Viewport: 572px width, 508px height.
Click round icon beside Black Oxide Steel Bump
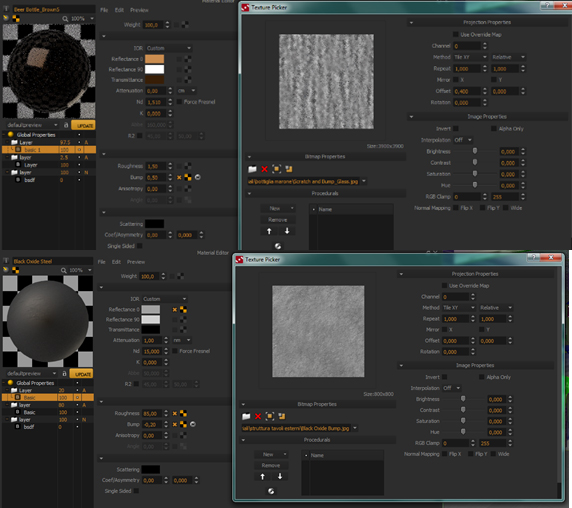click(x=193, y=424)
